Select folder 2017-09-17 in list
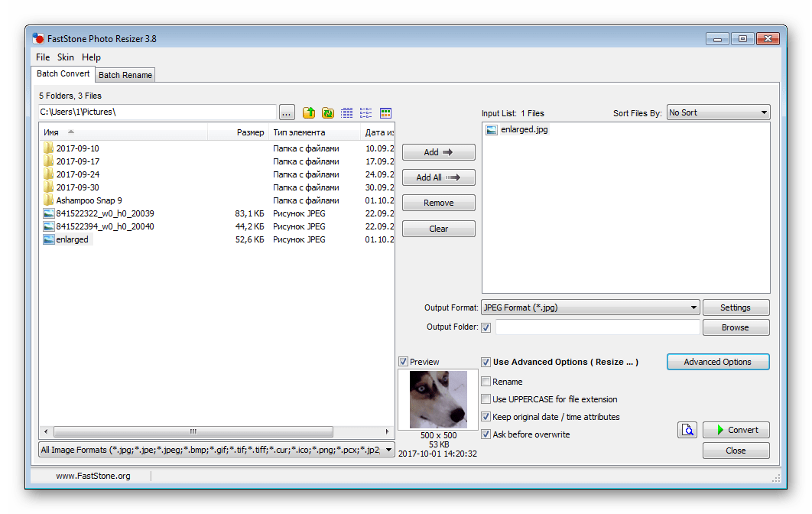The height and width of the screenshot is (514, 812). (78, 161)
